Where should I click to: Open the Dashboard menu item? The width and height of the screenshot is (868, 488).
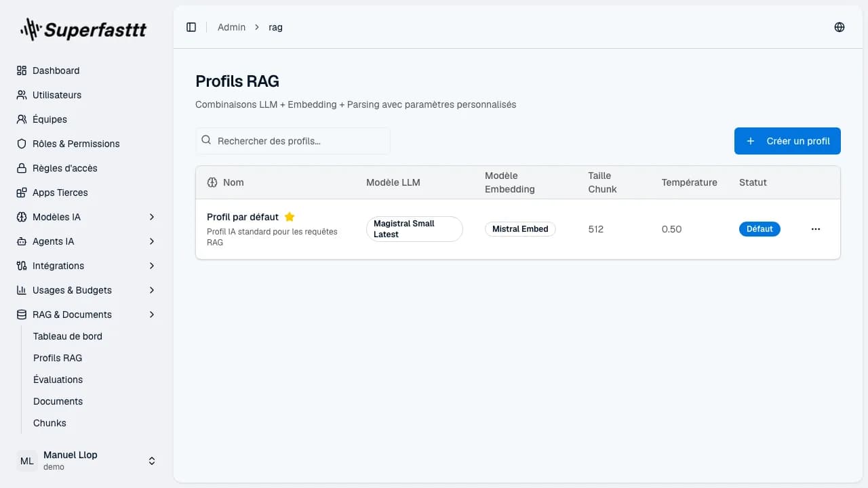(x=87, y=70)
